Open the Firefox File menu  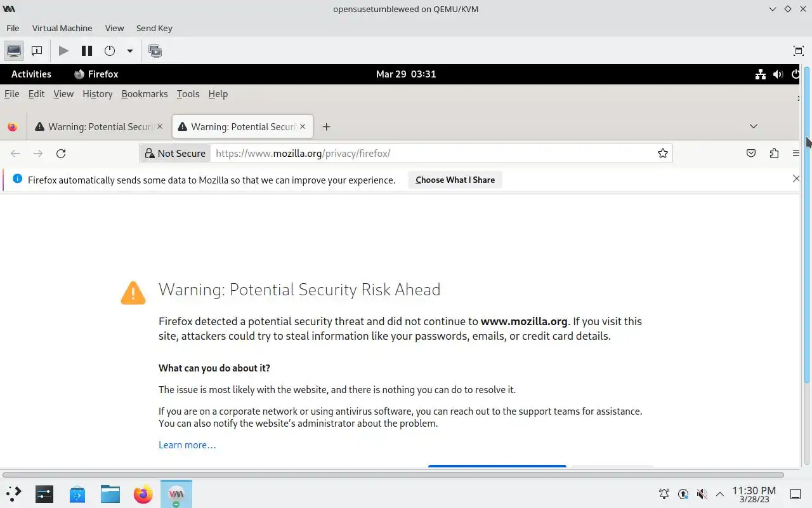11,93
